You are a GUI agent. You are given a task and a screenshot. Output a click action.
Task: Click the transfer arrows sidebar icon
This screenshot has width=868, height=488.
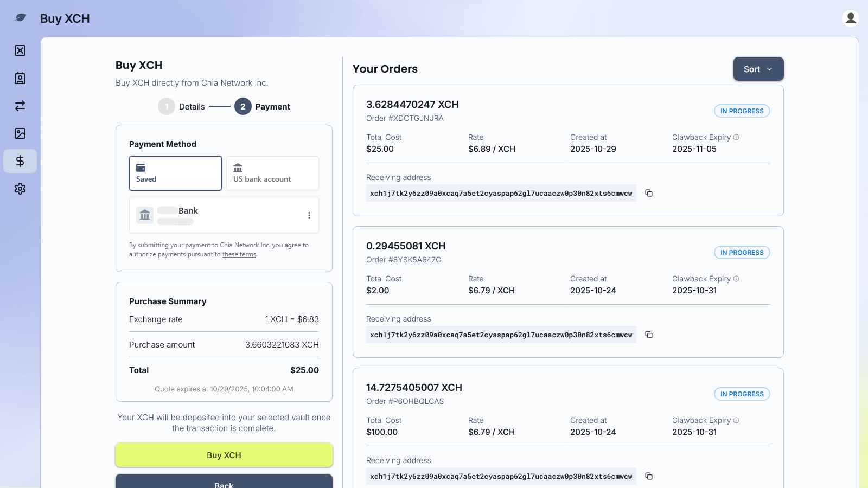coord(20,106)
